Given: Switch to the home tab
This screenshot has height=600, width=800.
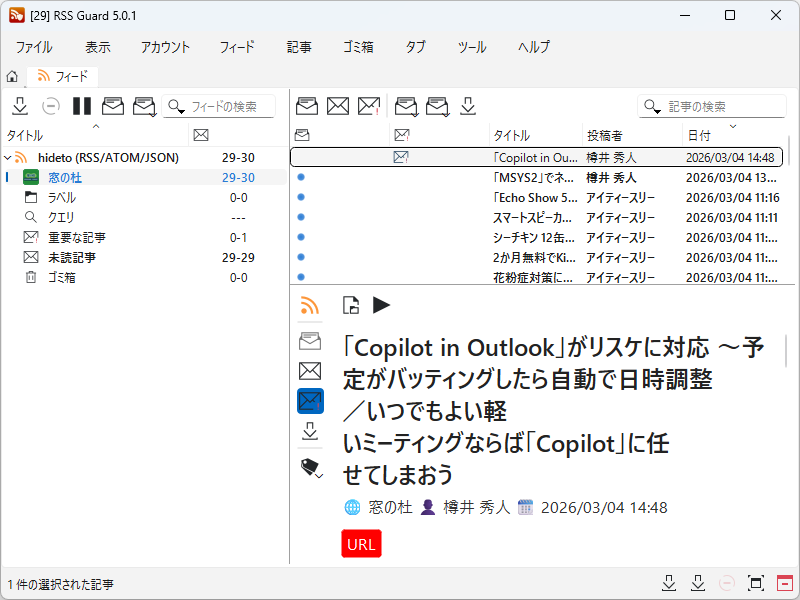Looking at the screenshot, I should coord(11,75).
